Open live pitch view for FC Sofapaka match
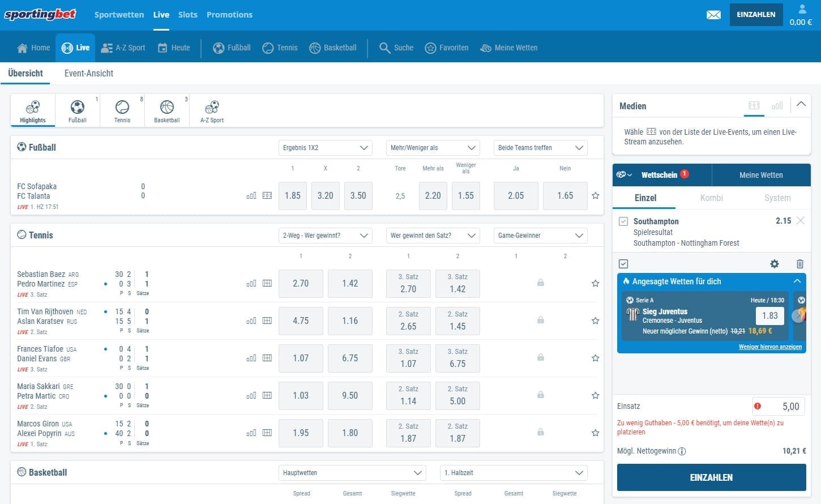 coord(267,195)
